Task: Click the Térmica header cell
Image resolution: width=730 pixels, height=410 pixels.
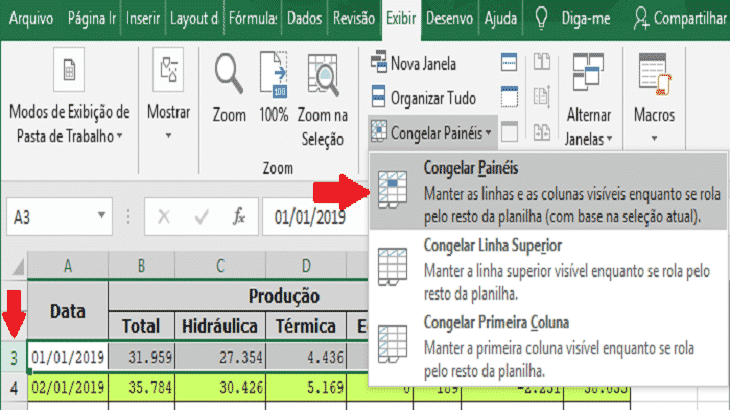Action: pyautogui.click(x=306, y=326)
